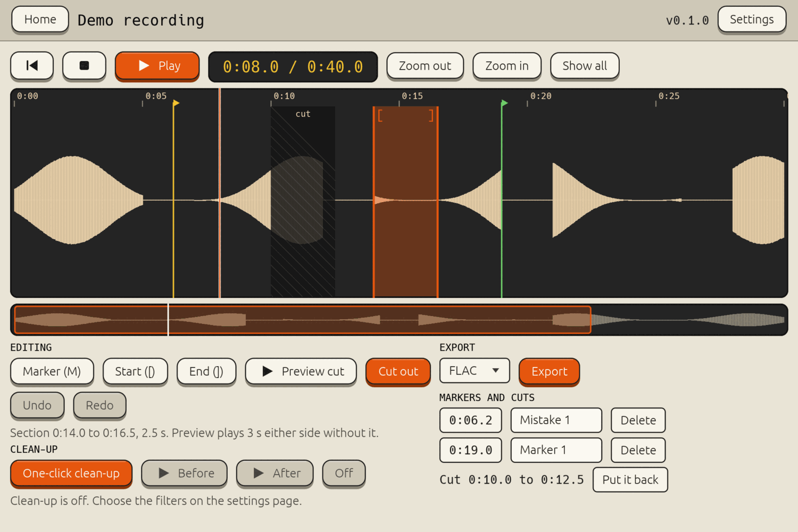Delete the Mistake 1 marker
The width and height of the screenshot is (798, 532).
638,420
